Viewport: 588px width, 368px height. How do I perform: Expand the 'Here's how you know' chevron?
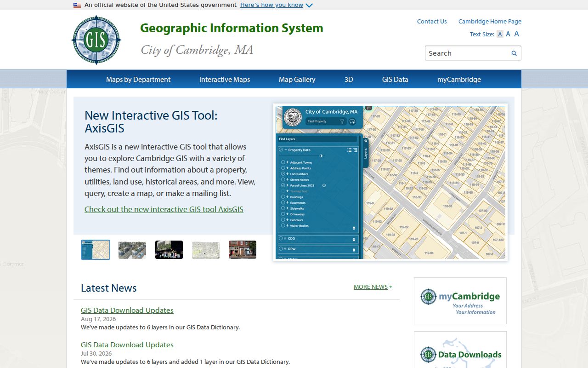tap(309, 6)
